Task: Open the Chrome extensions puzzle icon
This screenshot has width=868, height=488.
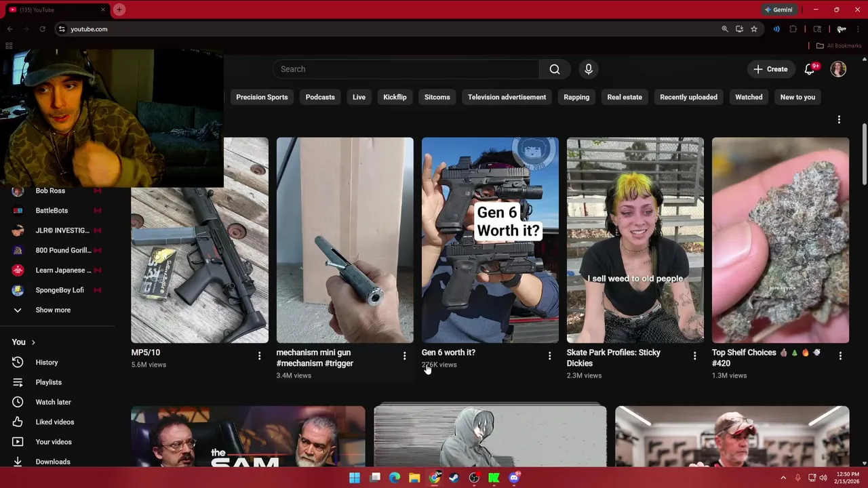Action: [793, 29]
